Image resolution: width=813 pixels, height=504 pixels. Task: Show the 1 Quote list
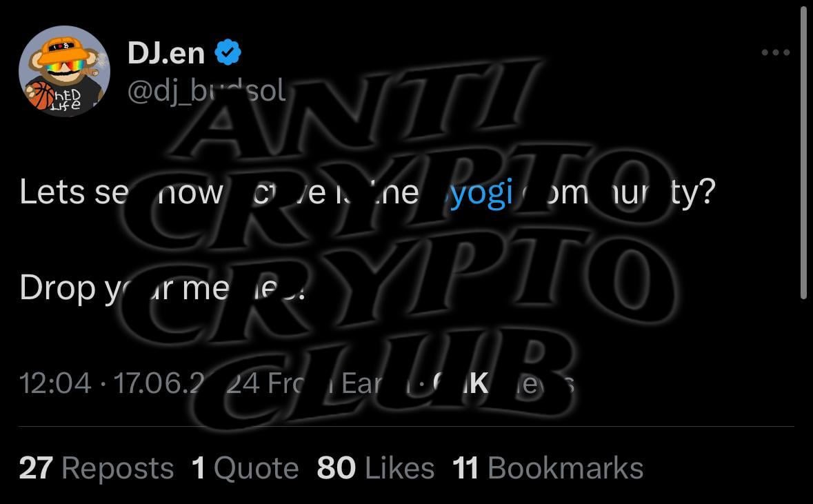point(245,468)
